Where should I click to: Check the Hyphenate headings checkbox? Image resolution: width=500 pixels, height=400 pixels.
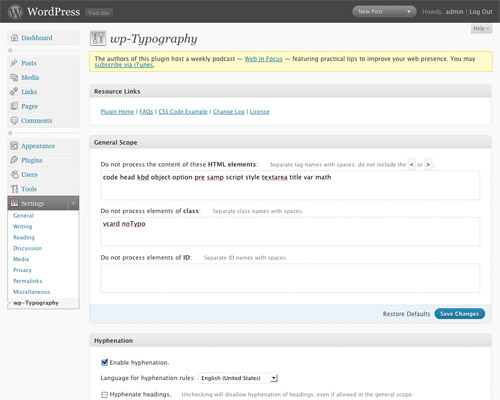(x=104, y=395)
